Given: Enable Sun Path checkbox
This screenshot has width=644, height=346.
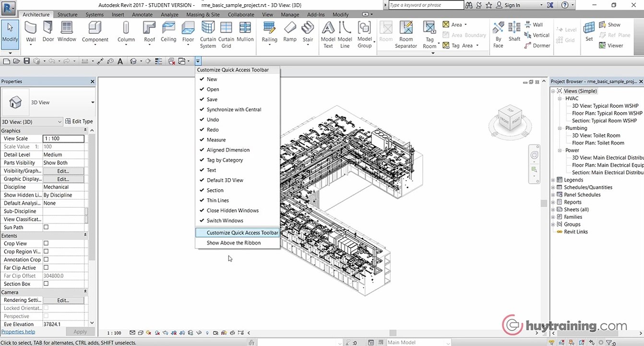Looking at the screenshot, I should (x=46, y=227).
